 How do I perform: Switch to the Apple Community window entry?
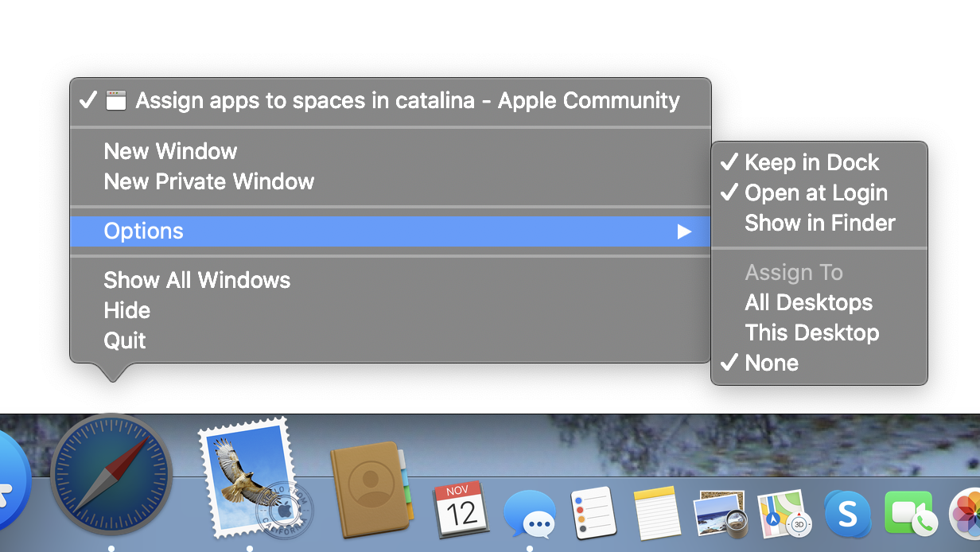[391, 101]
